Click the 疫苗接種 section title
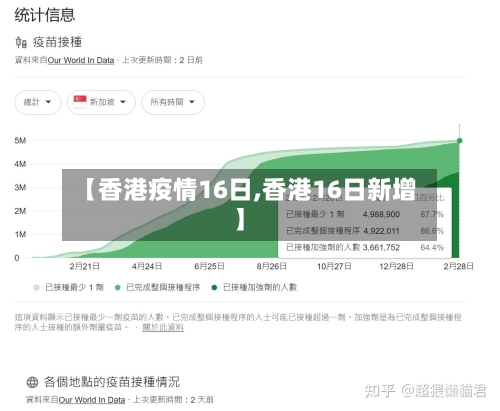The image size is (500, 411). [57, 42]
